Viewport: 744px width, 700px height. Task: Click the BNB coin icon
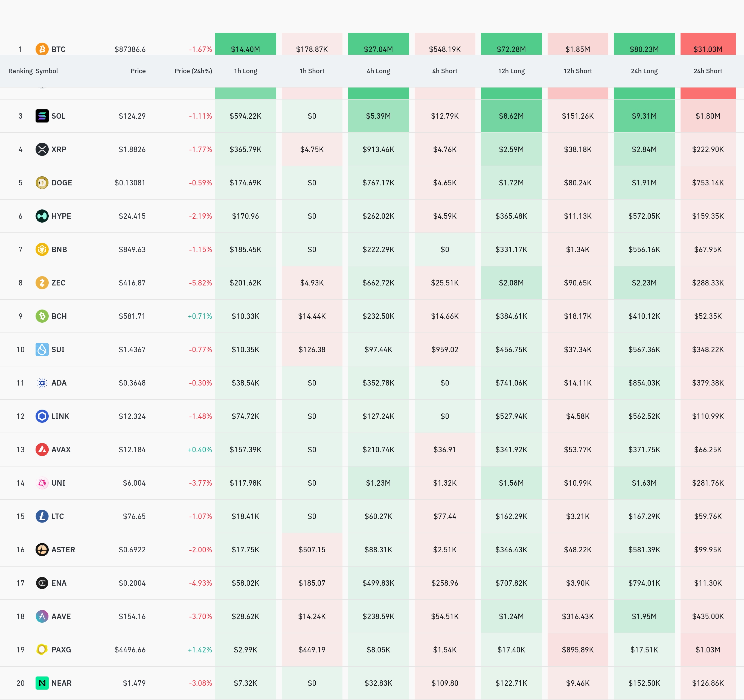pyautogui.click(x=42, y=249)
